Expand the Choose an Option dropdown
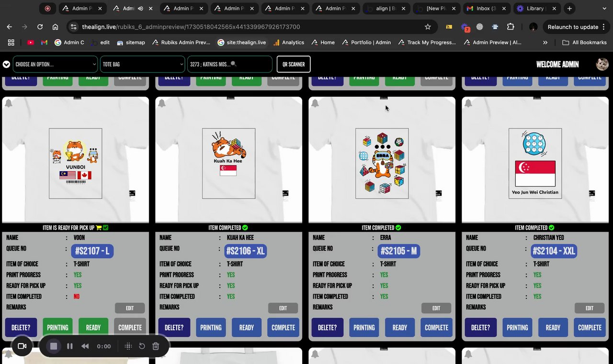Screen dimensions: 613x364 click(x=56, y=64)
